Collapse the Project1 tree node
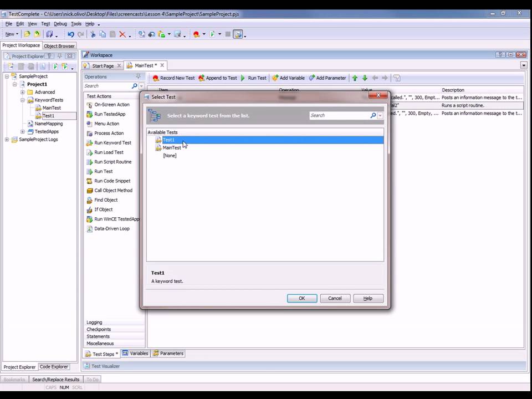 (x=14, y=84)
